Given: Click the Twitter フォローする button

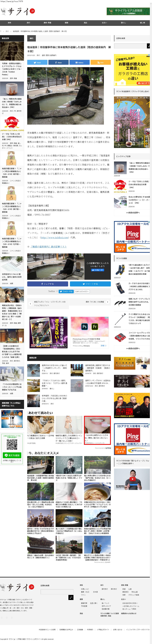Looking at the screenshot, I should [x=66, y=291].
